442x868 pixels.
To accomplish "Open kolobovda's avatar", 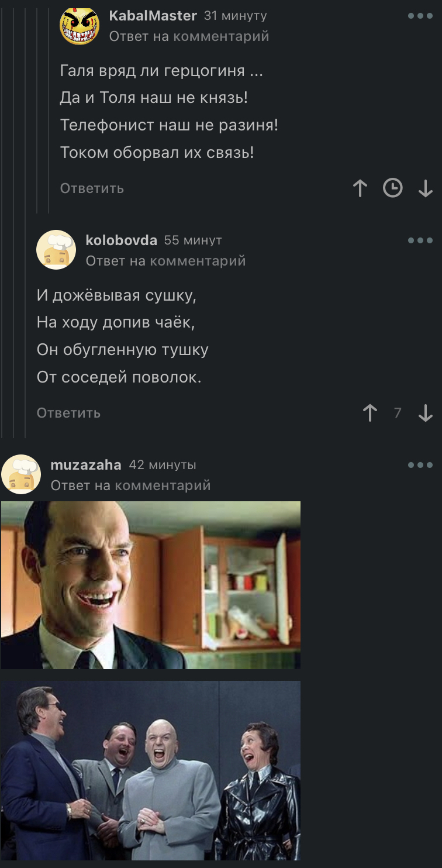I will point(56,250).
